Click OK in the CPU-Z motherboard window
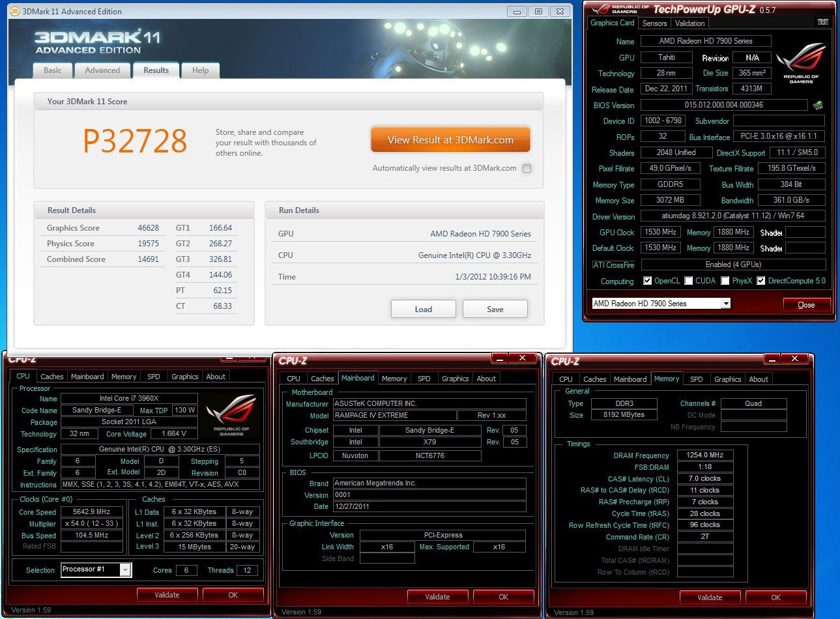This screenshot has width=840, height=619. pos(503,597)
